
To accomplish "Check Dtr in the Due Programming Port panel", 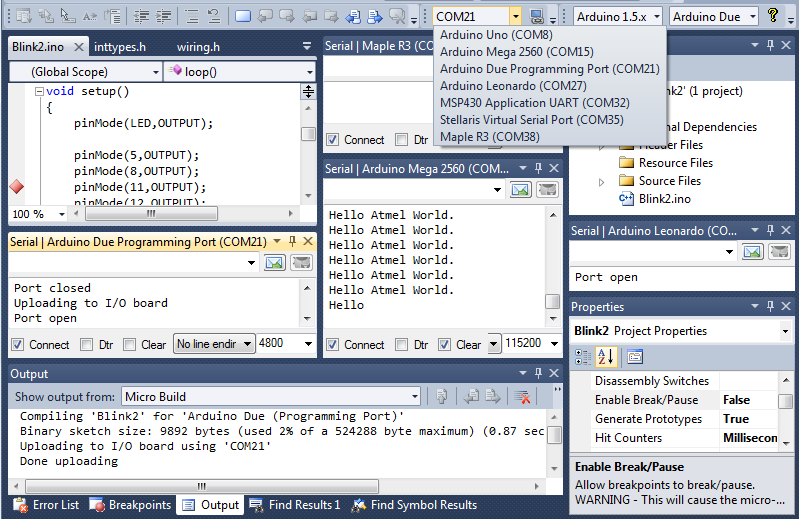I will [87, 345].
